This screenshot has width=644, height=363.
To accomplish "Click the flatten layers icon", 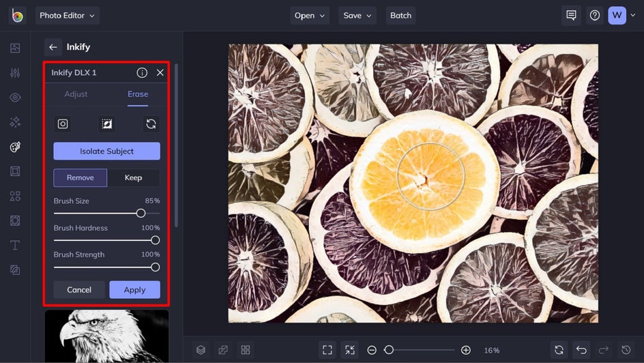I will tap(223, 350).
